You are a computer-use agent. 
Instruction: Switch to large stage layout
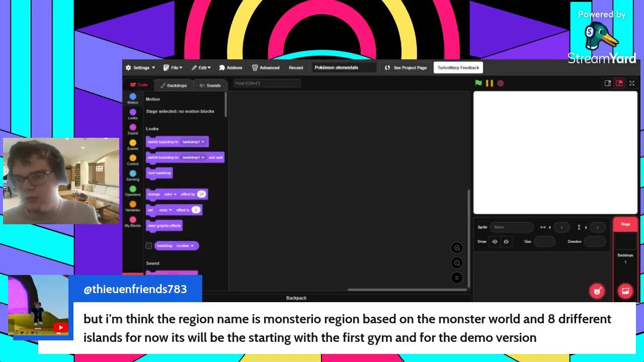[619, 83]
